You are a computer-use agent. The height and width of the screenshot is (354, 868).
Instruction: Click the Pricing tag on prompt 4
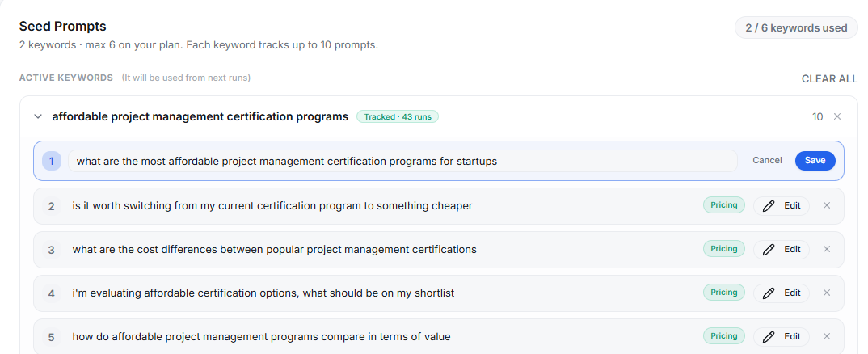[724, 293]
